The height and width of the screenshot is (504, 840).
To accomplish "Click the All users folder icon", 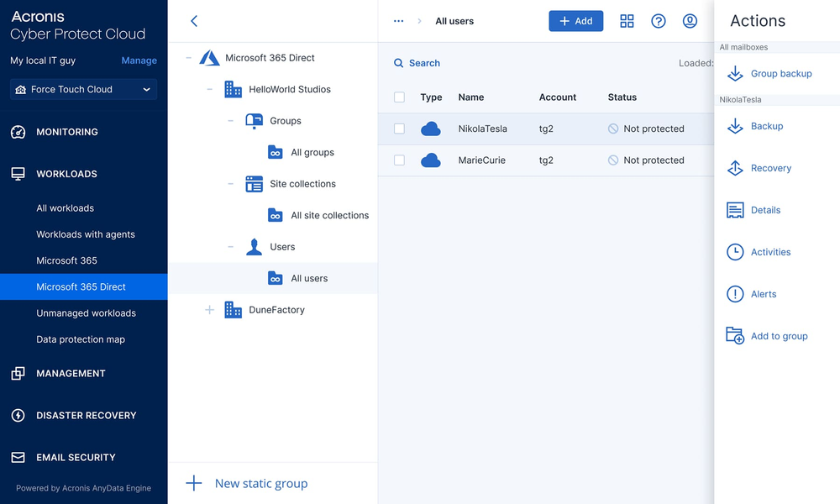I will tap(276, 279).
